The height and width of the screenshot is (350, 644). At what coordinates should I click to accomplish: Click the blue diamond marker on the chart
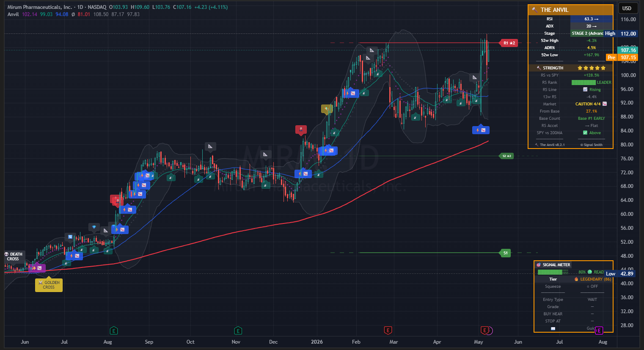click(x=94, y=227)
